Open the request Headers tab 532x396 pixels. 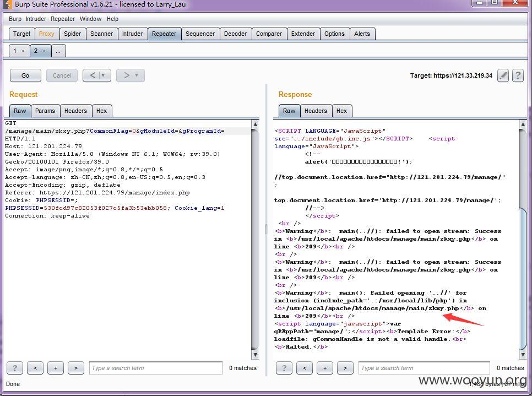coord(75,111)
